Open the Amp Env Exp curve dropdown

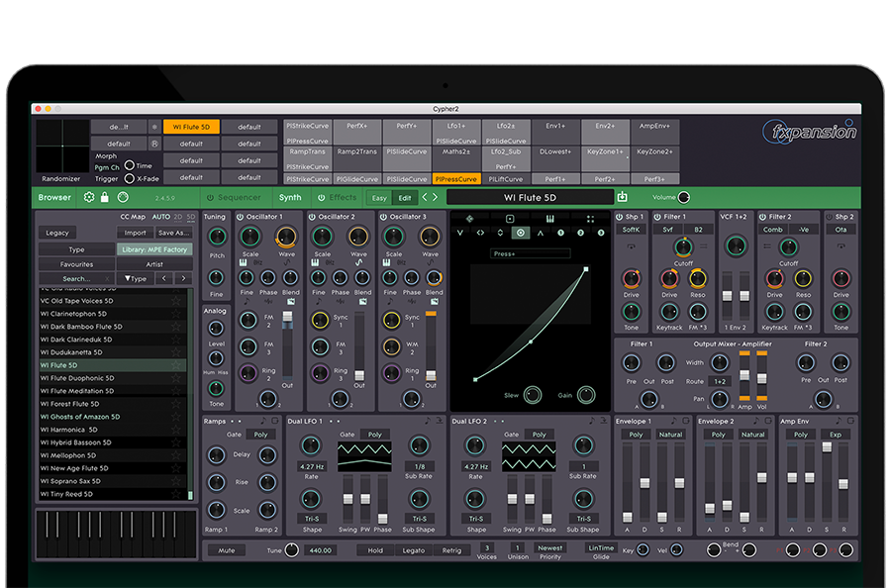836,435
